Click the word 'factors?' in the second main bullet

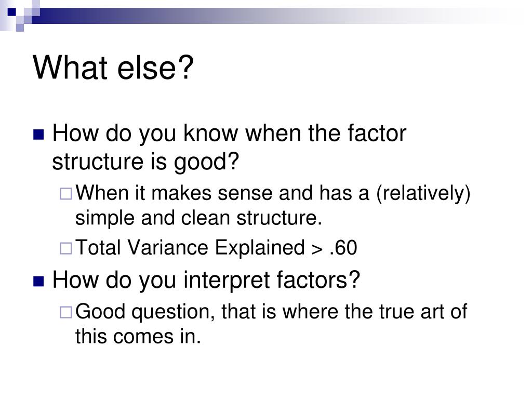[318, 280]
